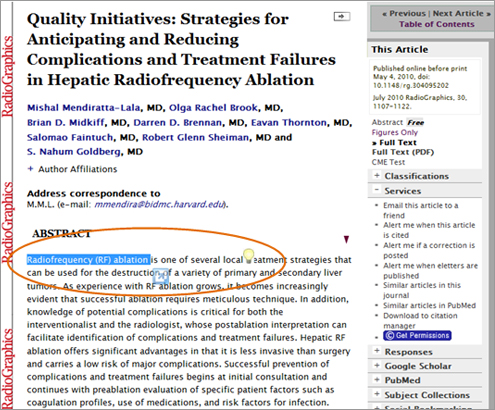Go to the Previous article
Viewport: 495px width, 410px height.
coord(404,14)
